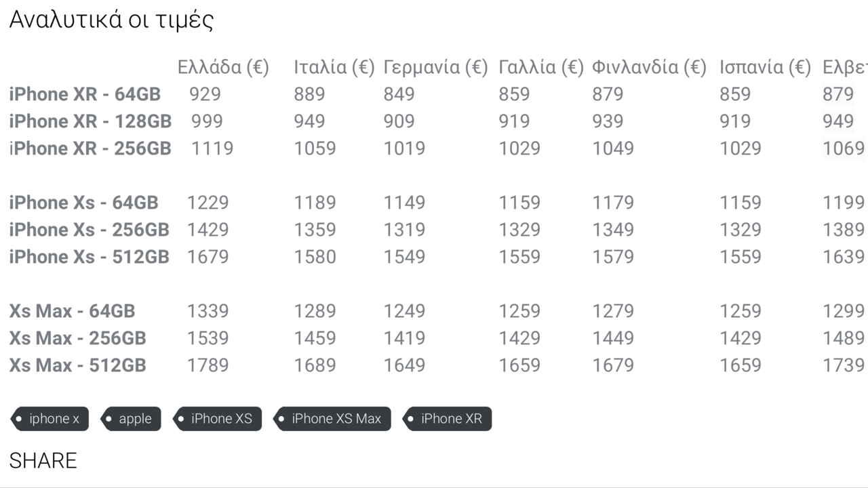This screenshot has width=868, height=488.
Task: Click the Greece price 1789 for Xs Max 512GB
Action: point(208,365)
